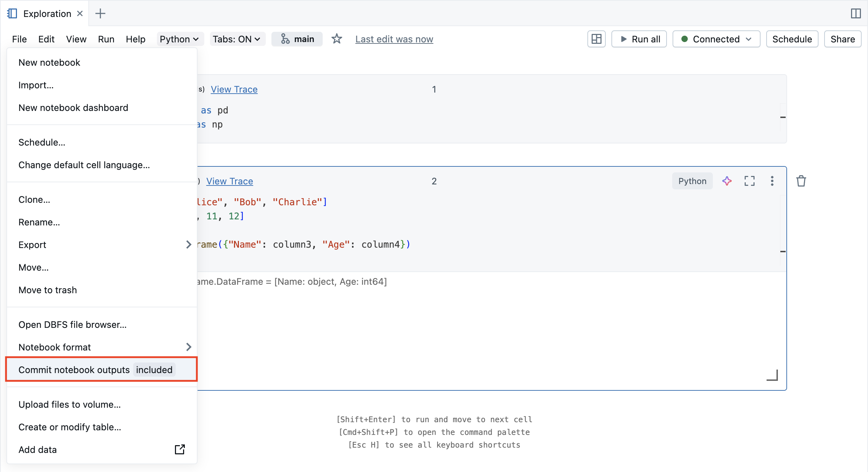
Task: Switch Tabs: ON setting
Action: click(237, 39)
